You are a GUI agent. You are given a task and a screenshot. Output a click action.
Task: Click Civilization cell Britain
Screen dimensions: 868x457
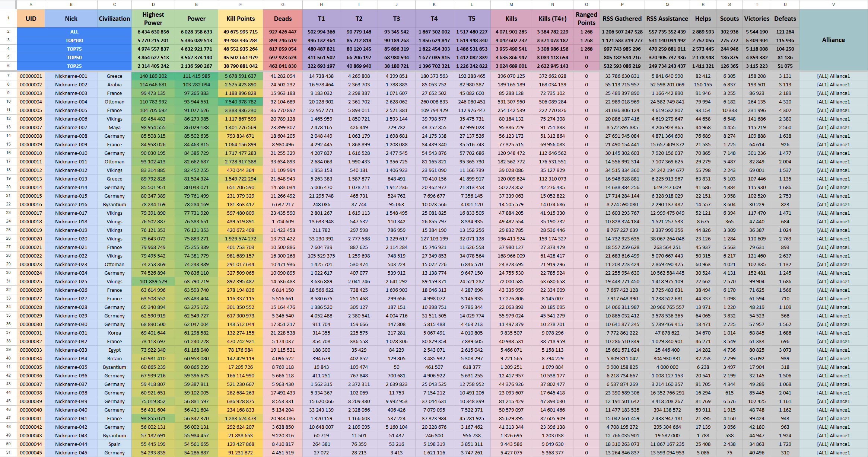(x=114, y=358)
